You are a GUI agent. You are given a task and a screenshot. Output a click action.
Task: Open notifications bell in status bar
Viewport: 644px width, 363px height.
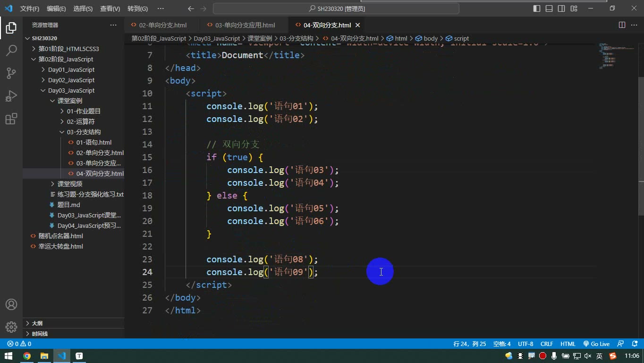point(634,344)
